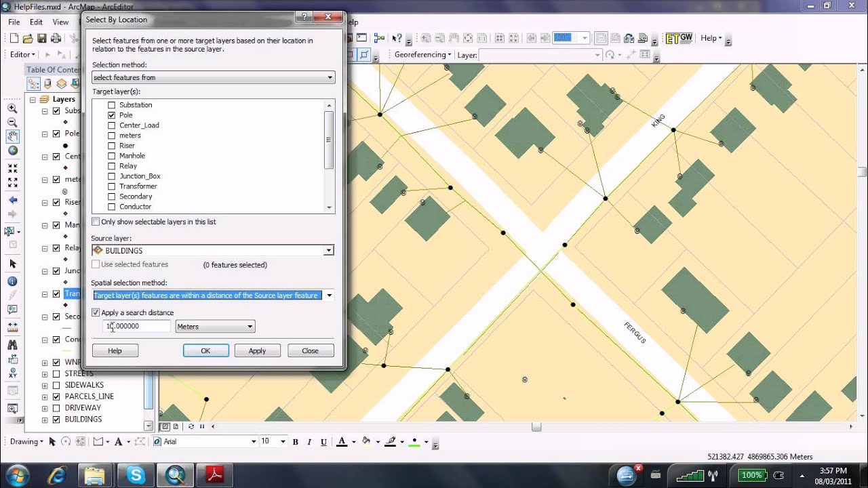Click the Save document icon
The width and height of the screenshot is (868, 488).
(x=41, y=39)
